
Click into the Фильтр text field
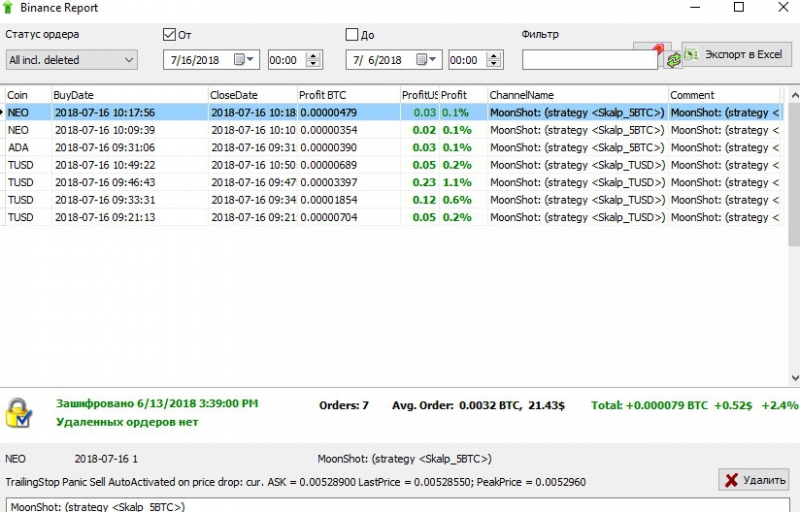coord(589,60)
